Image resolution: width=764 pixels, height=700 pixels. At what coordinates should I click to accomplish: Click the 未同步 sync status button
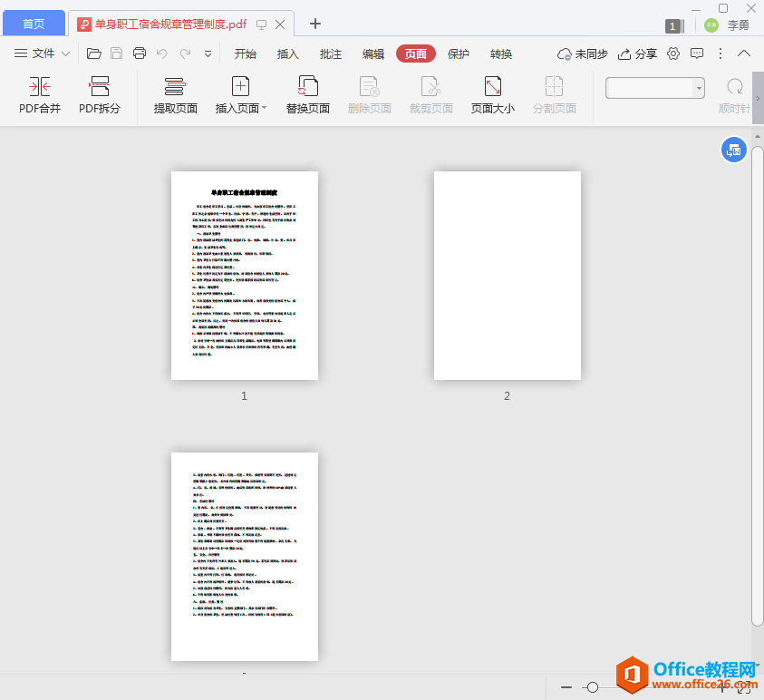[583, 53]
